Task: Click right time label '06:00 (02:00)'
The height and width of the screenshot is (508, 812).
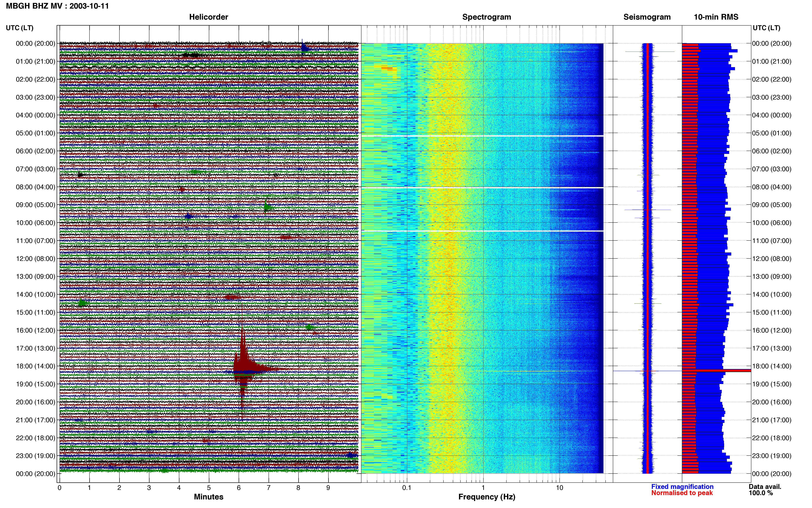Action: (x=772, y=151)
